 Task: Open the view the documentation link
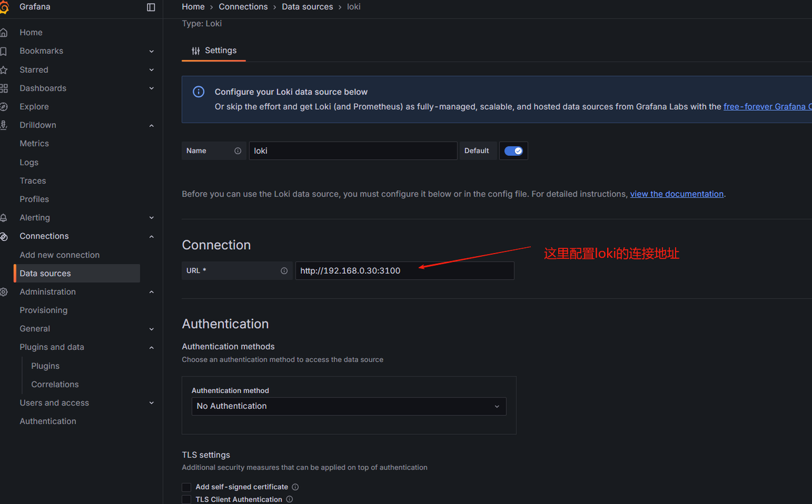pyautogui.click(x=676, y=194)
